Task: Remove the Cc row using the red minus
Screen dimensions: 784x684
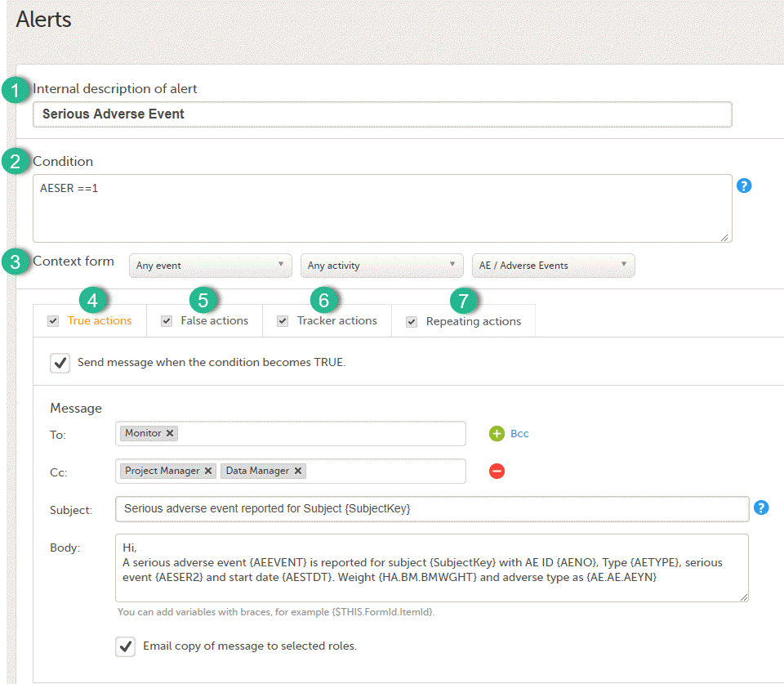Action: tap(497, 471)
